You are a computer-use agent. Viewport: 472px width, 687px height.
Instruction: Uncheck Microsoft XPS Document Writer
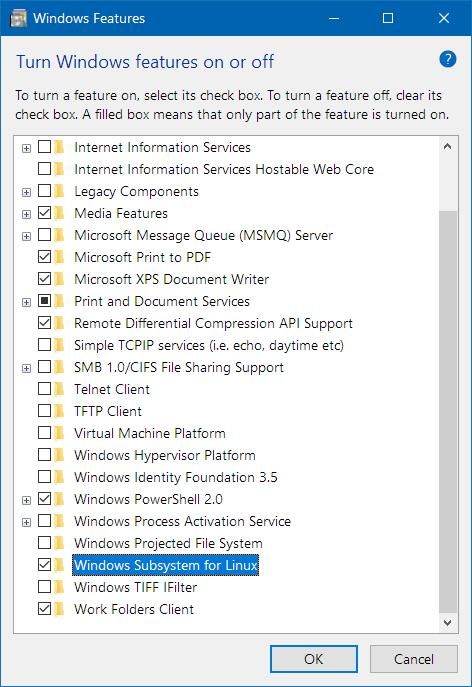click(44, 278)
